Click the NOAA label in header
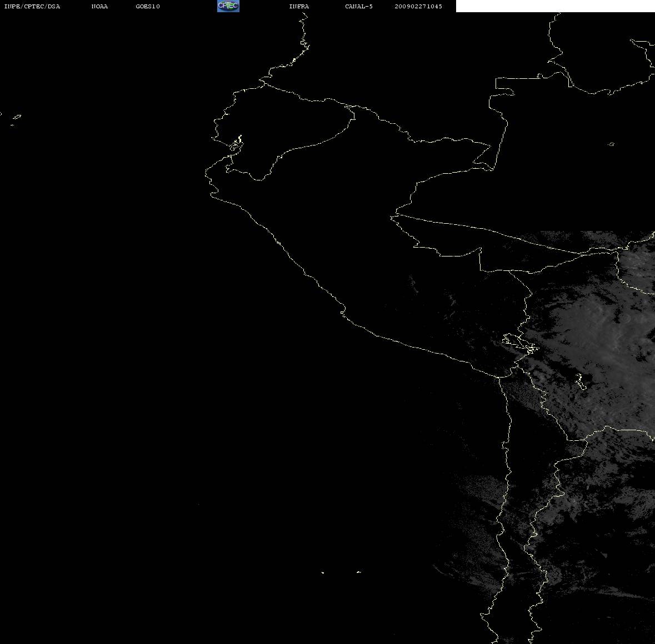655x644 pixels. pyautogui.click(x=99, y=6)
